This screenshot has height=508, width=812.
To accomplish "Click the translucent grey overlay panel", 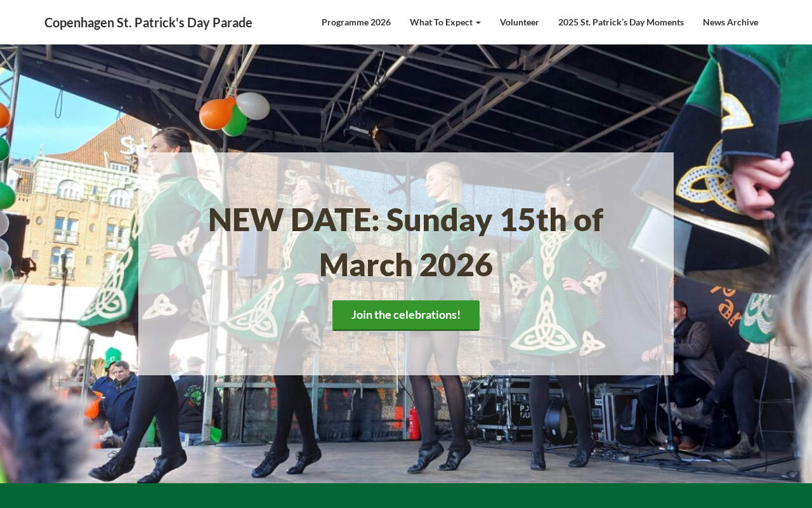I will (406, 264).
